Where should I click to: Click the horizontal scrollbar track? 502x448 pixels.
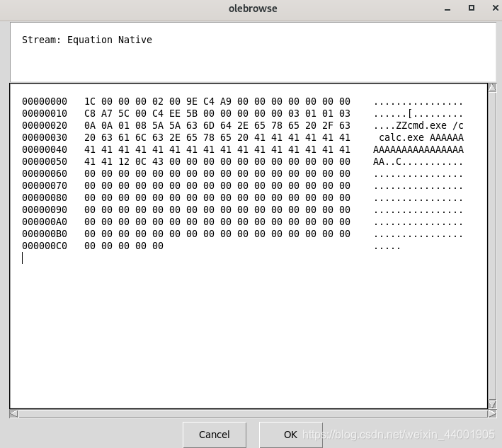(x=253, y=413)
